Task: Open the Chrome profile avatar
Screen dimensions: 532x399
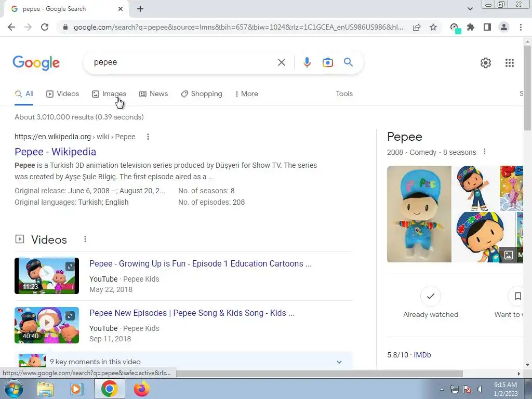Action: [504, 27]
